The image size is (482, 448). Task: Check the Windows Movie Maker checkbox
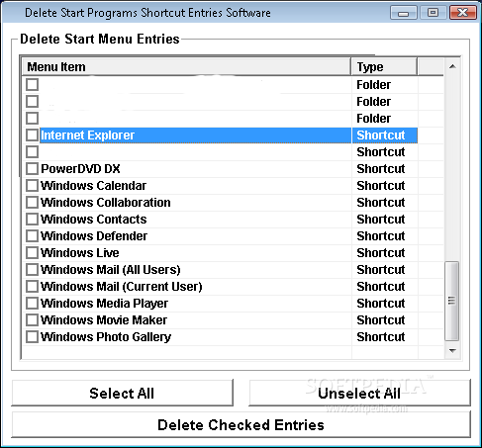32,319
